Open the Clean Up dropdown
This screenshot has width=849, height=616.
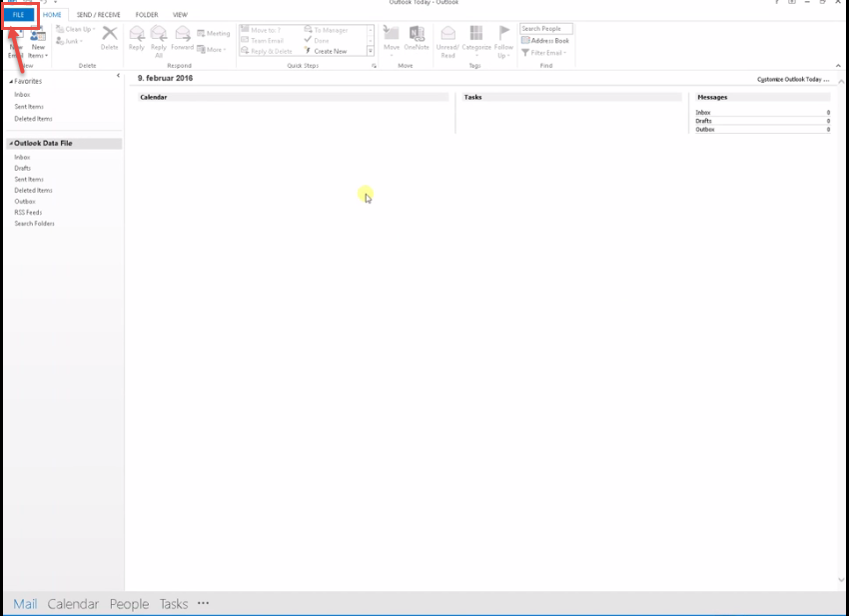tap(76, 29)
